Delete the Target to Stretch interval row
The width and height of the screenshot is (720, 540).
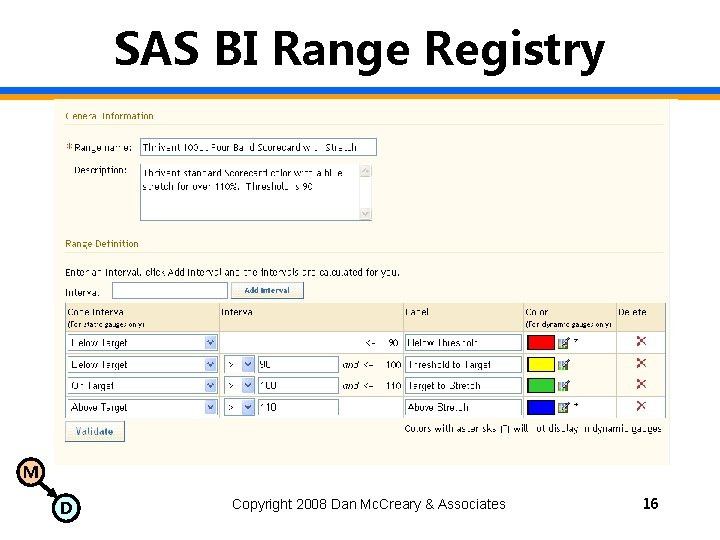tap(641, 384)
